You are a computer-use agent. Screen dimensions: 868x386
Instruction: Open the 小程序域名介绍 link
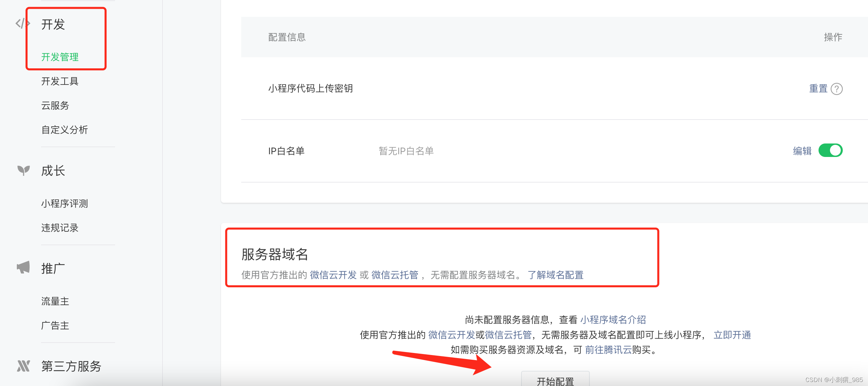pyautogui.click(x=613, y=320)
